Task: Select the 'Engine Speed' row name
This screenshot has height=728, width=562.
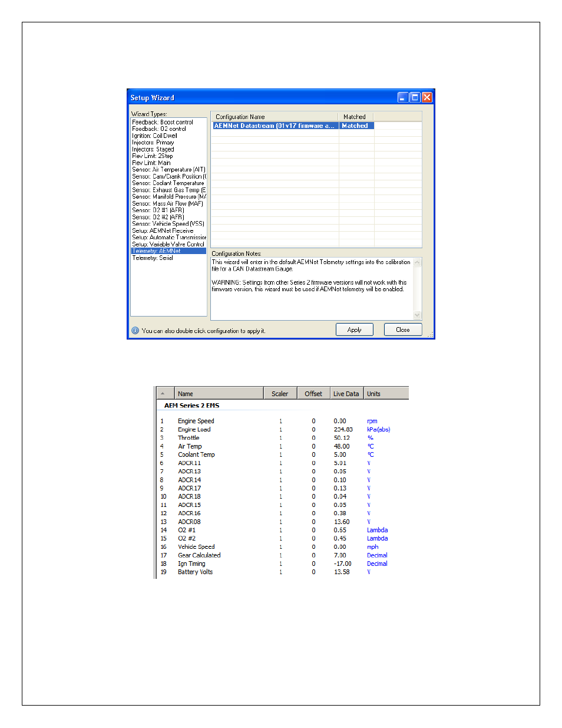Action: pos(196,421)
